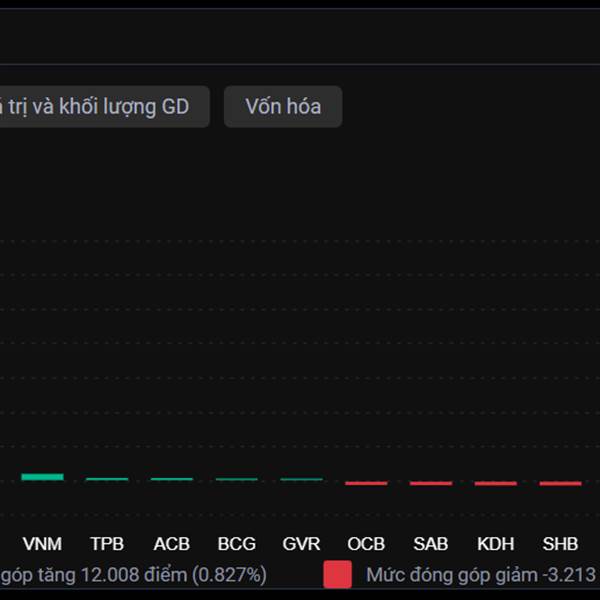Select the KDH red contribution bar
The width and height of the screenshot is (600, 600).
coord(496,483)
